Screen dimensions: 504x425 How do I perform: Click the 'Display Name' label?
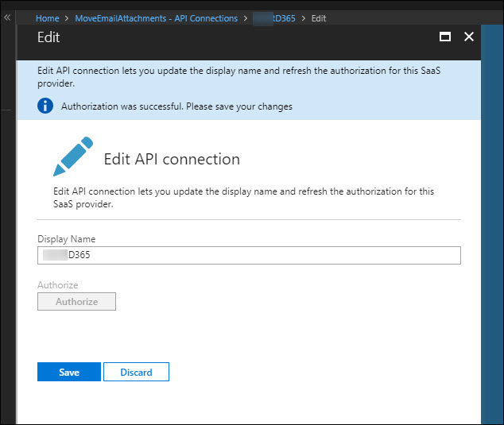pos(67,239)
